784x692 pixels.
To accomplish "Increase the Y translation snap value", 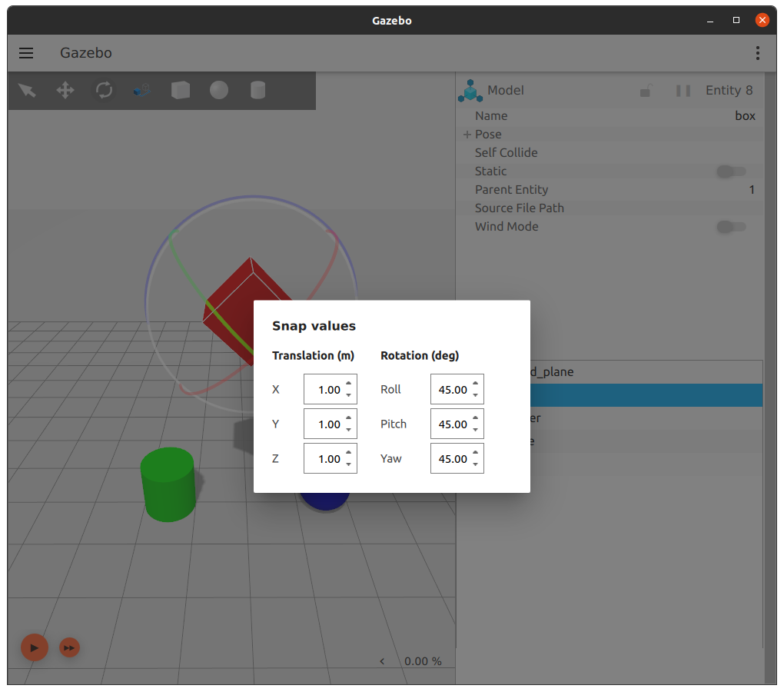I will [x=348, y=418].
